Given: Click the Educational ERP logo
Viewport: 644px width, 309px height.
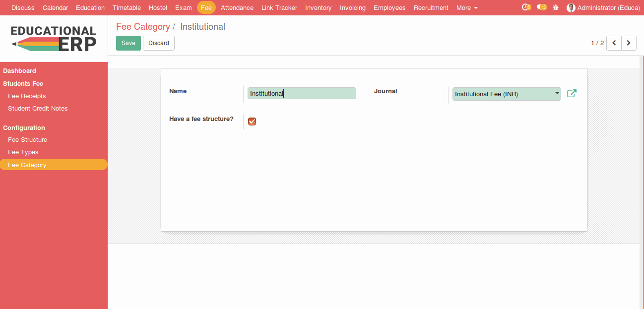Looking at the screenshot, I should [54, 39].
